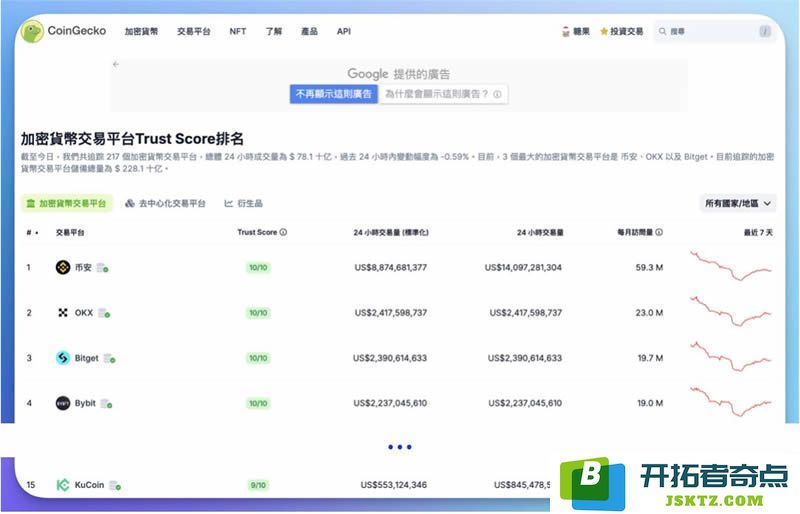Sort by 每月訪問量 column header
800x514 pixels.
tap(635, 232)
